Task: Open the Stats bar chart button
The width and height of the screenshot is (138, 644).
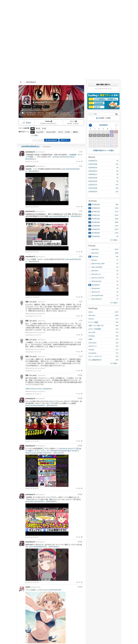Action: pos(26,122)
